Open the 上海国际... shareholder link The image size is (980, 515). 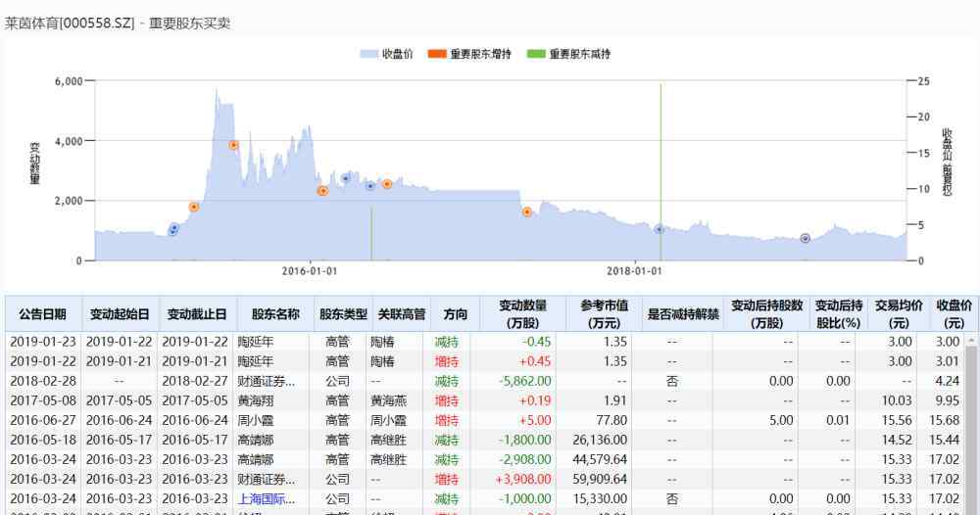pyautogui.click(x=266, y=498)
